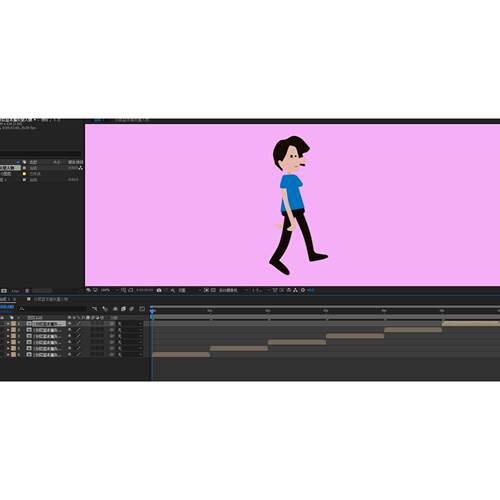Click the frame blending icon in the timeline header
Image resolution: width=500 pixels, height=500 pixels.
tap(123, 309)
